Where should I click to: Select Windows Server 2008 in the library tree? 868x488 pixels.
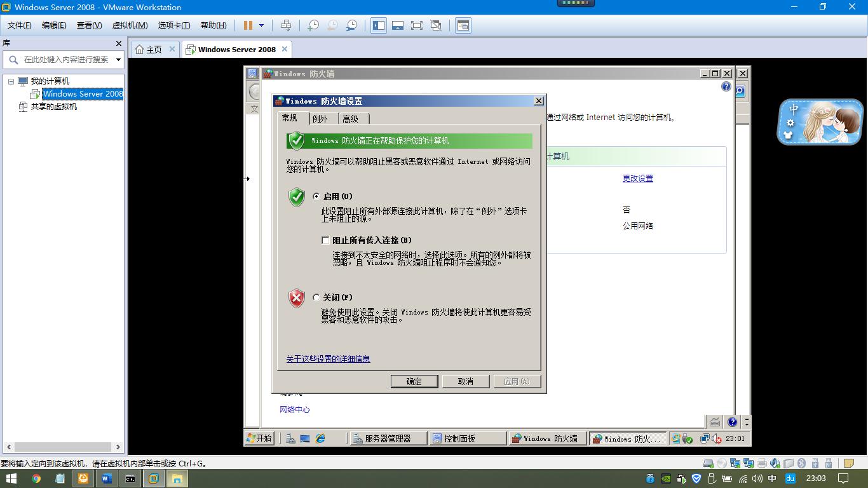(x=83, y=94)
